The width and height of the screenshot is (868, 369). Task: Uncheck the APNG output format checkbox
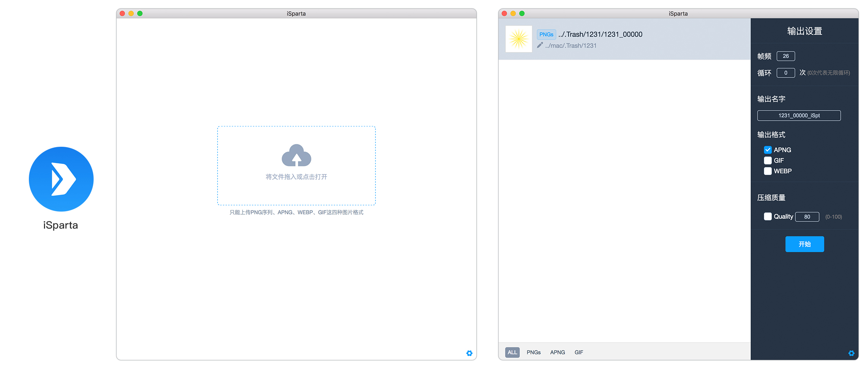point(768,150)
